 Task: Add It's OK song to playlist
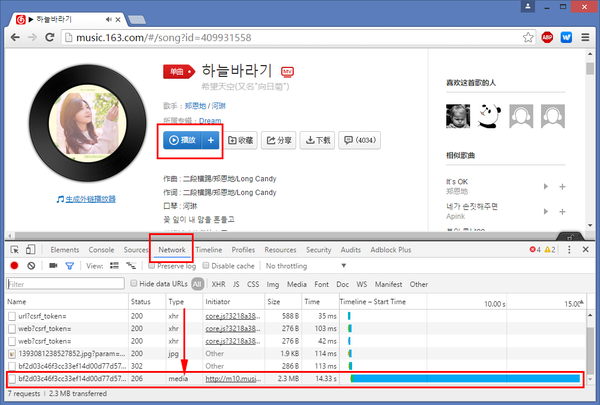[562, 186]
